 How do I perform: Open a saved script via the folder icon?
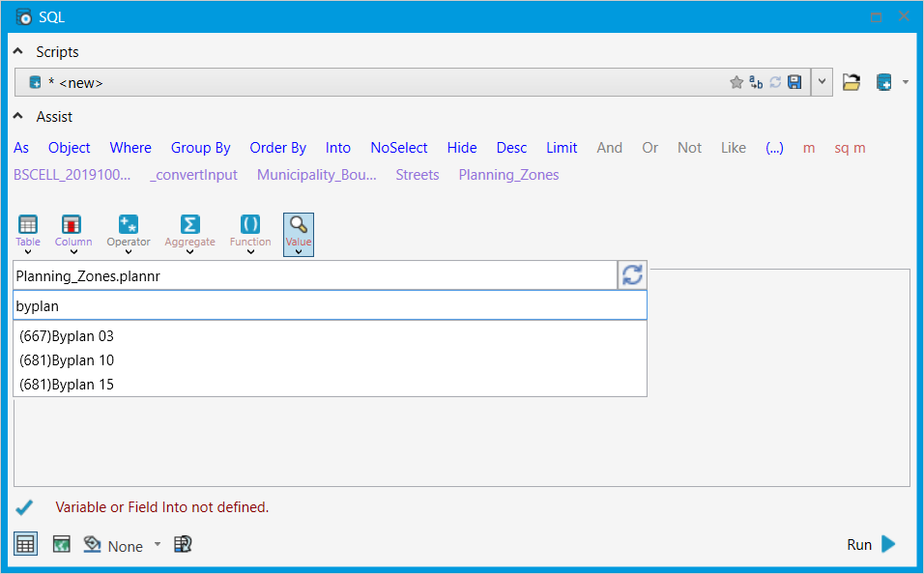851,82
